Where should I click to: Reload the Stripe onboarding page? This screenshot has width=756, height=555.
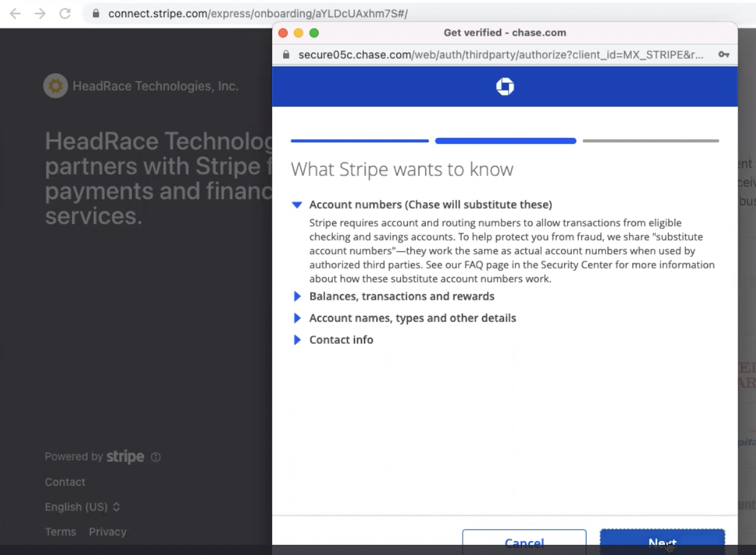click(x=65, y=13)
